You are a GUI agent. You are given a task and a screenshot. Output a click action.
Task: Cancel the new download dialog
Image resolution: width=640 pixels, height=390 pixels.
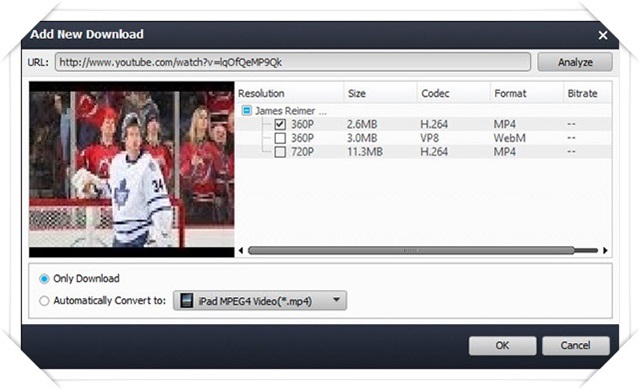click(x=576, y=346)
